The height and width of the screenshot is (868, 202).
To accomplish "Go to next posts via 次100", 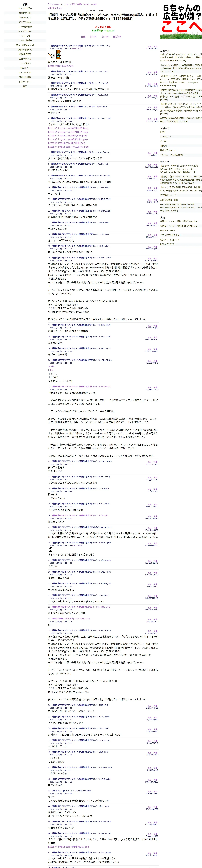I will pyautogui.click(x=105, y=37).
